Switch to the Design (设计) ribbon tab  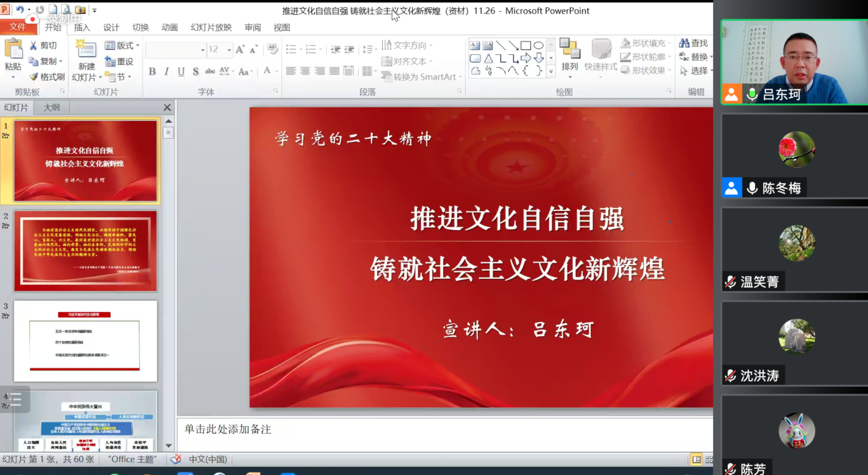click(111, 27)
